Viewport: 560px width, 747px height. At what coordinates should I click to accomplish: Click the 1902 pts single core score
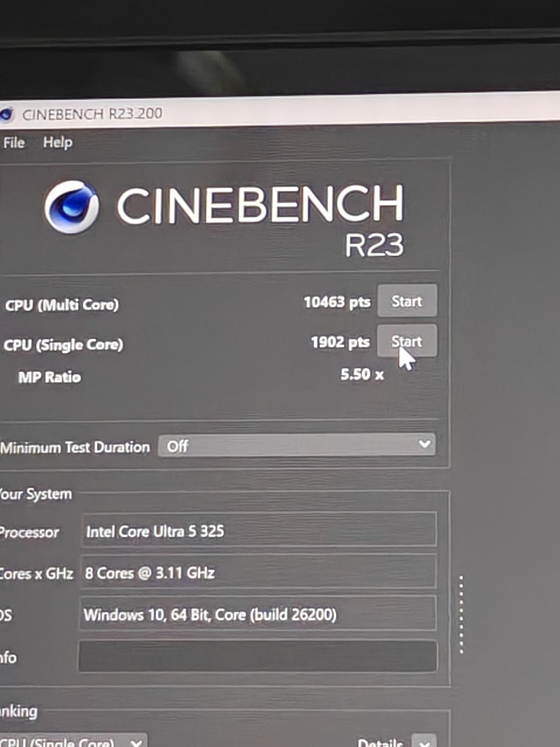(340, 342)
